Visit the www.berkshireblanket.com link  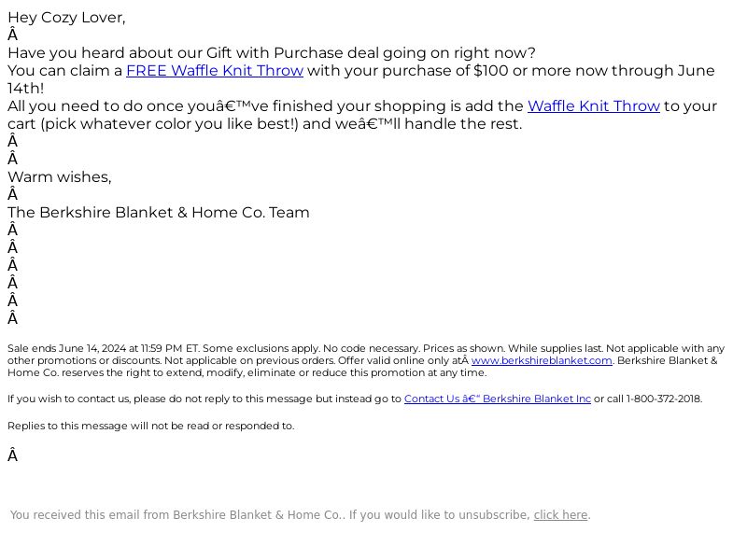[542, 360]
